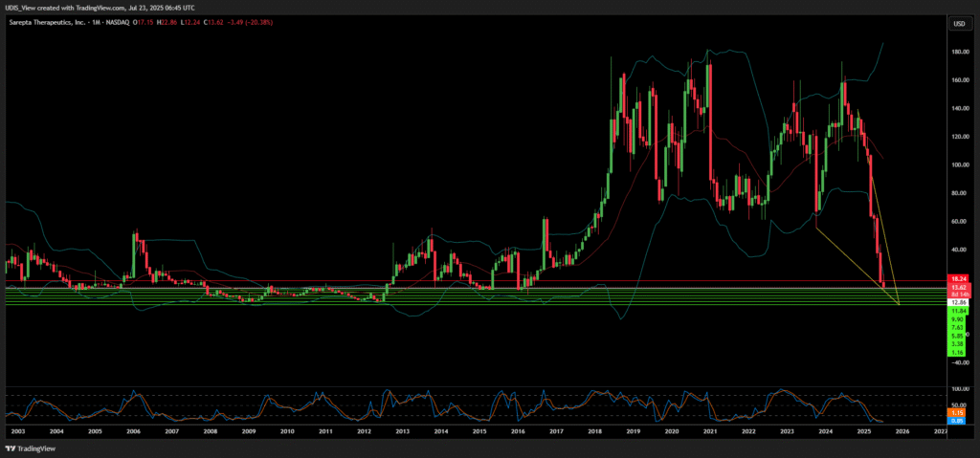
Task: Click the orange 1.15 oscillator value label
Action: (x=955, y=413)
